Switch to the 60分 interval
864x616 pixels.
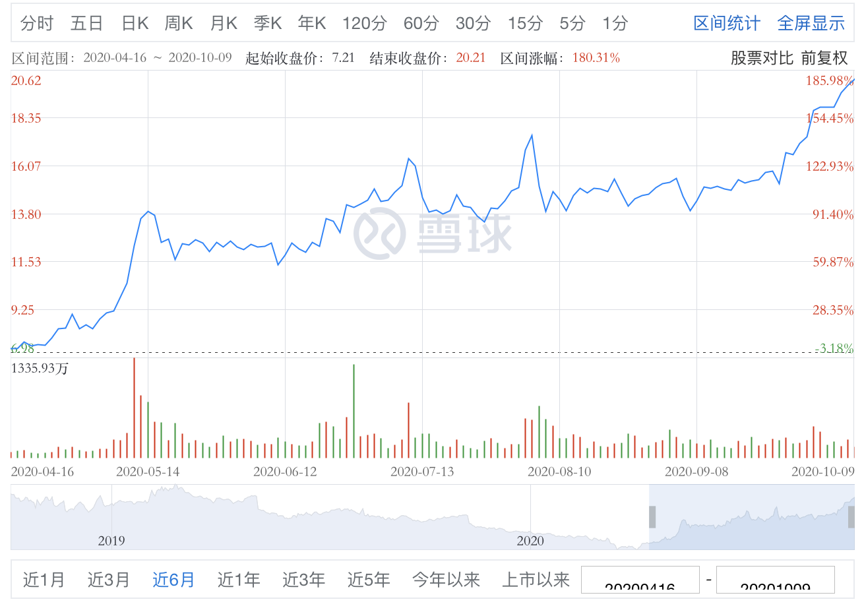pos(421,24)
